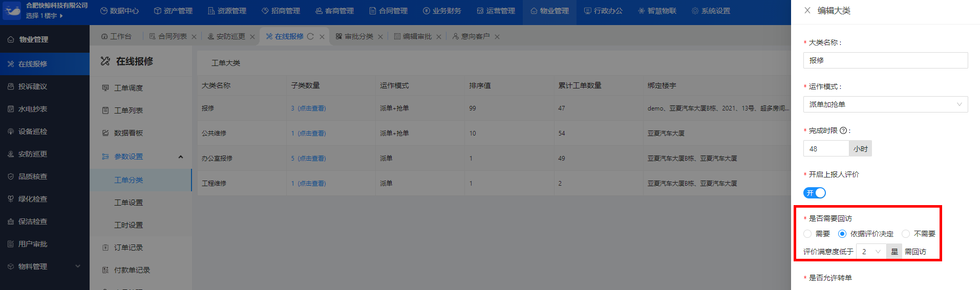The width and height of the screenshot is (980, 290).
Task: Expand the 选择1楼宇 building selector
Action: [45, 16]
